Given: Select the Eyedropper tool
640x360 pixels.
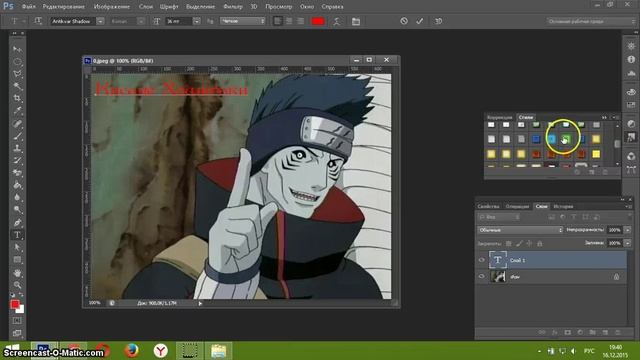Looking at the screenshot, I should [x=17, y=111].
